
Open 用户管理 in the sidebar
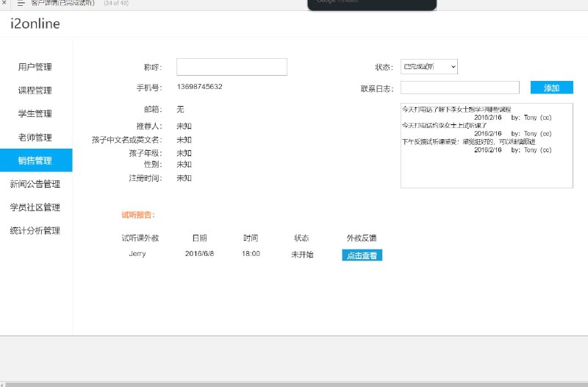tap(35, 67)
